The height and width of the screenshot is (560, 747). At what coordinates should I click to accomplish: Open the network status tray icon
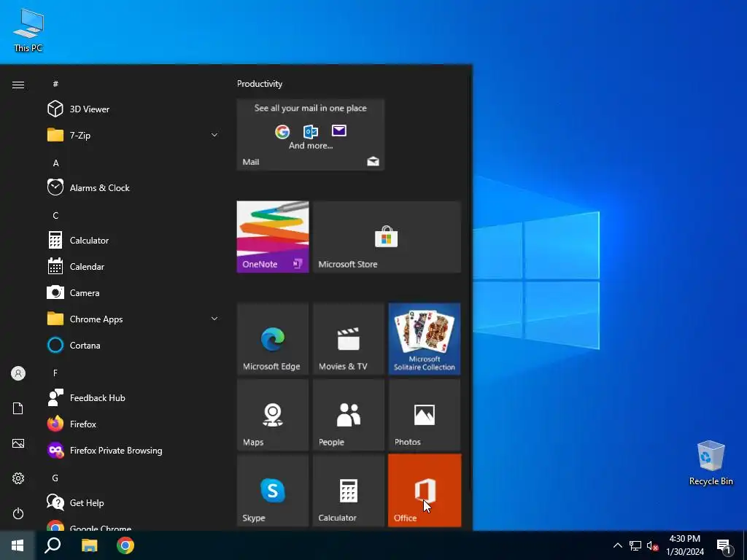coord(635,545)
